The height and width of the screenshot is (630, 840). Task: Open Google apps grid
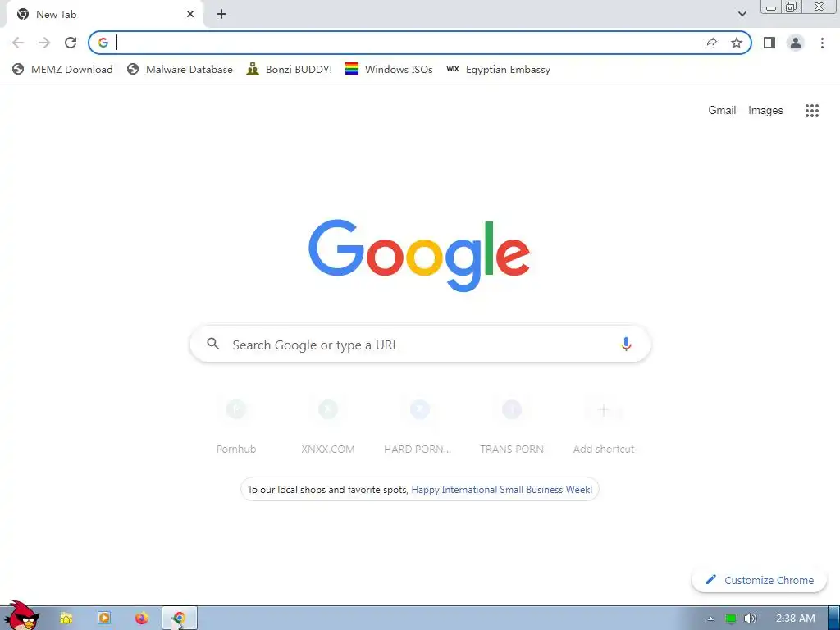[x=811, y=111]
